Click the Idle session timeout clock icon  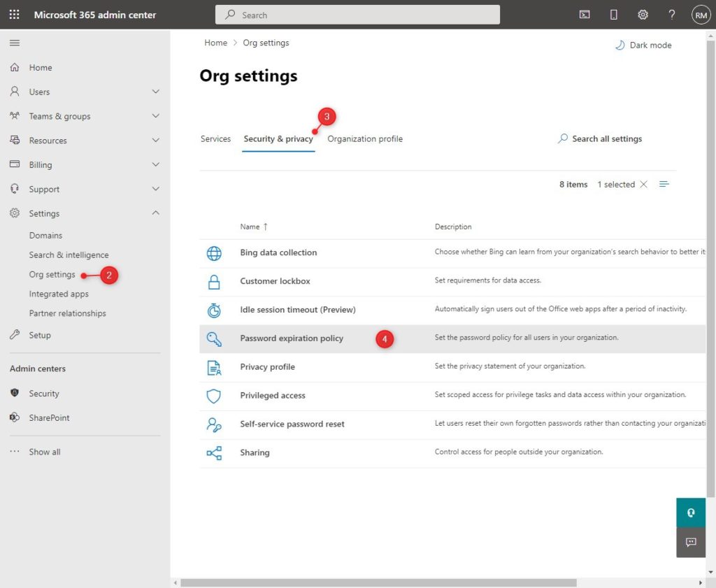click(214, 310)
